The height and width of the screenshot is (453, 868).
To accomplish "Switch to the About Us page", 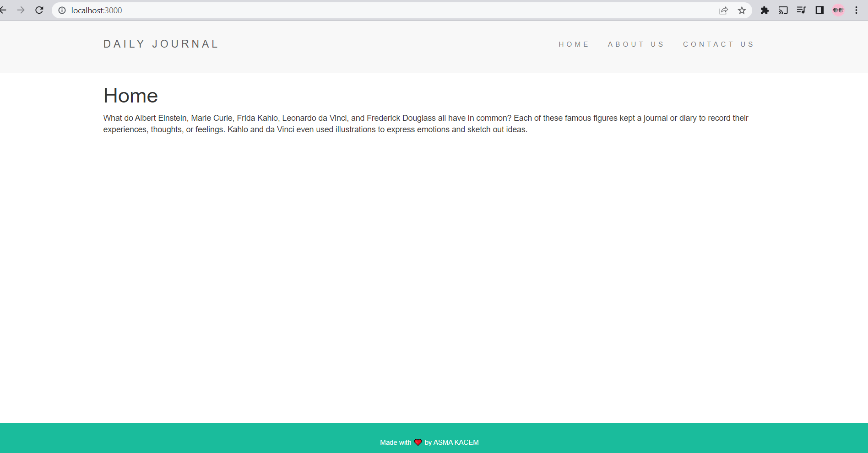I will click(x=636, y=44).
